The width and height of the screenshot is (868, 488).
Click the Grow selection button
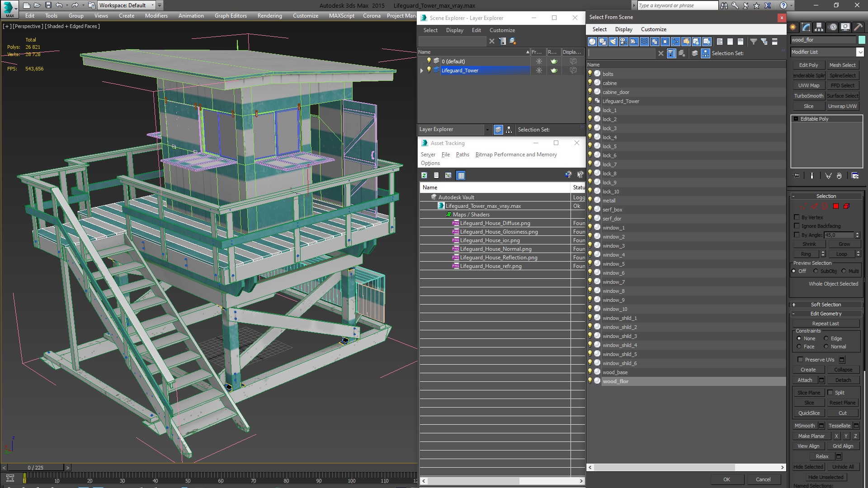pos(844,244)
